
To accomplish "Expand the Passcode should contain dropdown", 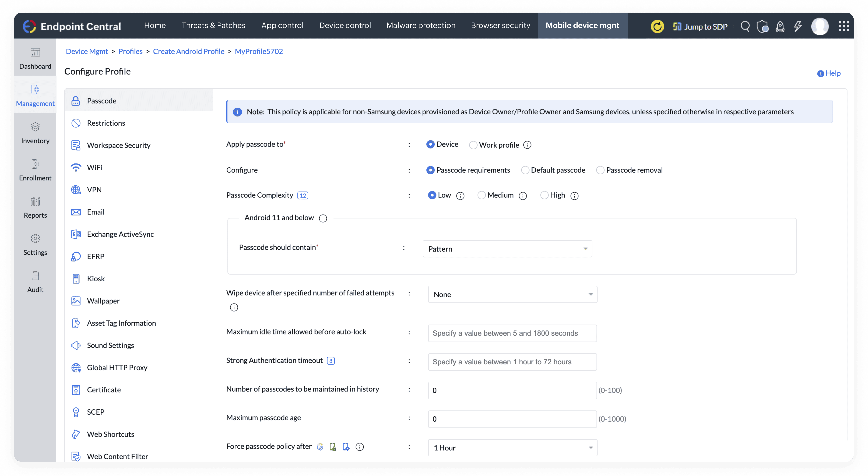I will coord(507,249).
